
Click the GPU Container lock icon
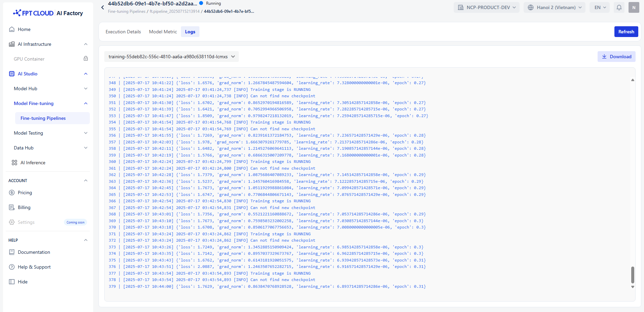tap(86, 59)
